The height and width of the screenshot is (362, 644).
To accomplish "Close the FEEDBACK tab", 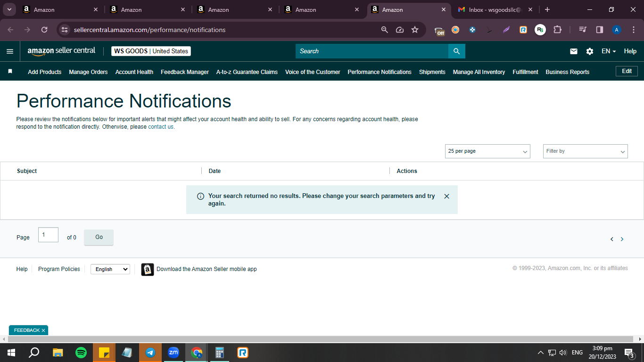I will tap(43, 330).
